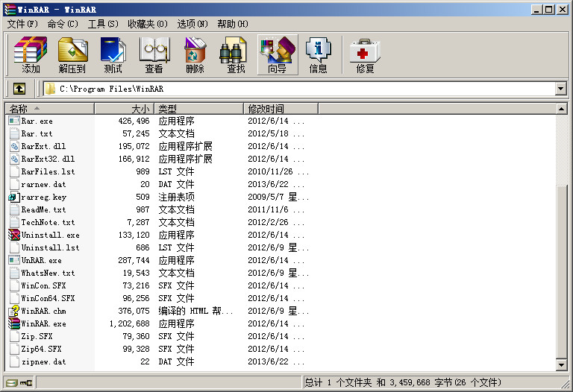The width and height of the screenshot is (573, 392).
Task: Open the File (文件) menu
Action: pyautogui.click(x=22, y=24)
